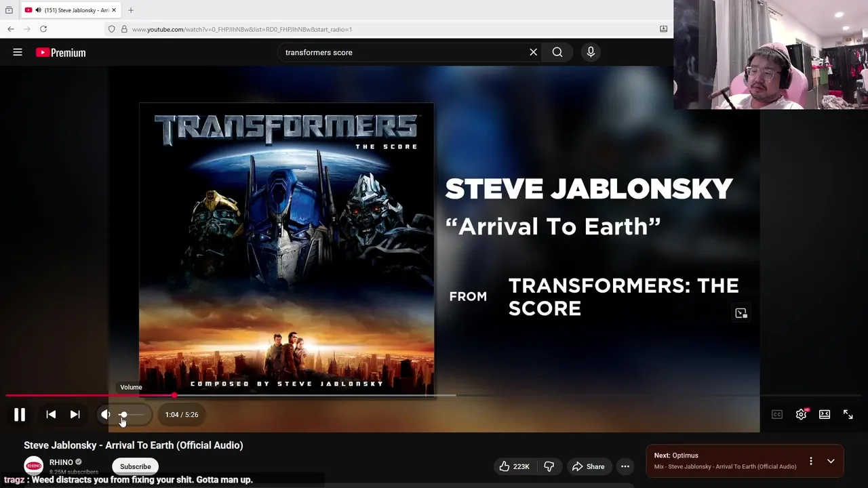Image resolution: width=868 pixels, height=488 pixels.
Task: Go forward in browser history
Action: click(27, 29)
